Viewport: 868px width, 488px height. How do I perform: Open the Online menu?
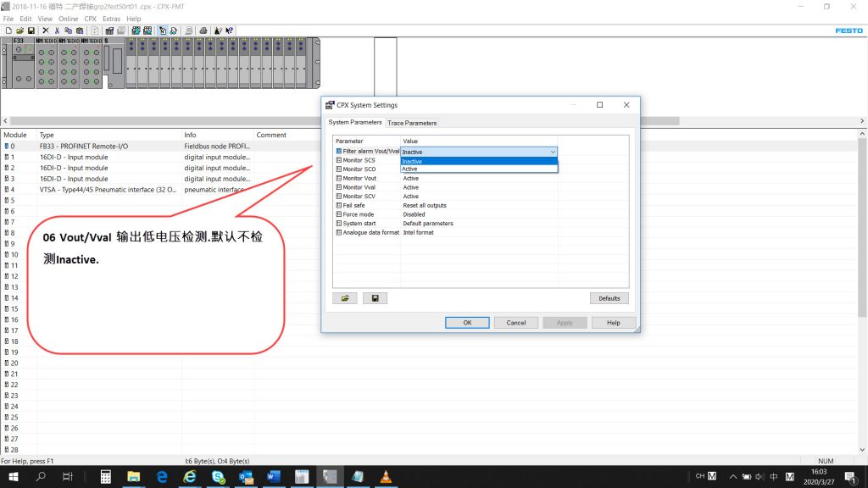pos(69,19)
